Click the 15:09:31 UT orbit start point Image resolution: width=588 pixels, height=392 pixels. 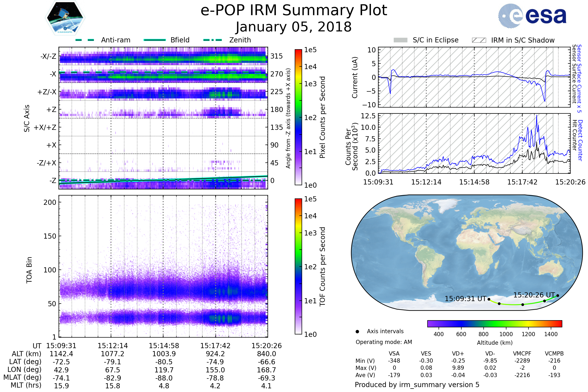pyautogui.click(x=489, y=299)
